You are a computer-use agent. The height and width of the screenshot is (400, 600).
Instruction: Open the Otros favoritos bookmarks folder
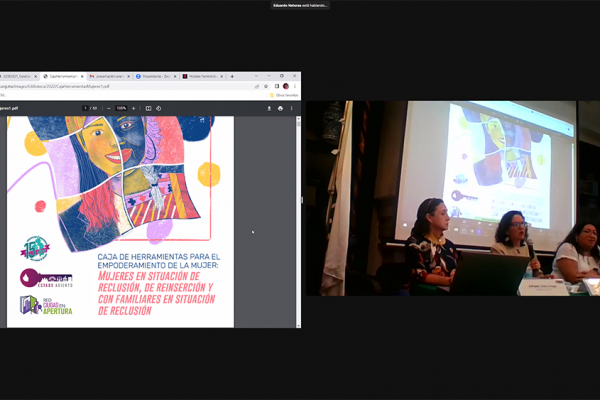pos(284,95)
